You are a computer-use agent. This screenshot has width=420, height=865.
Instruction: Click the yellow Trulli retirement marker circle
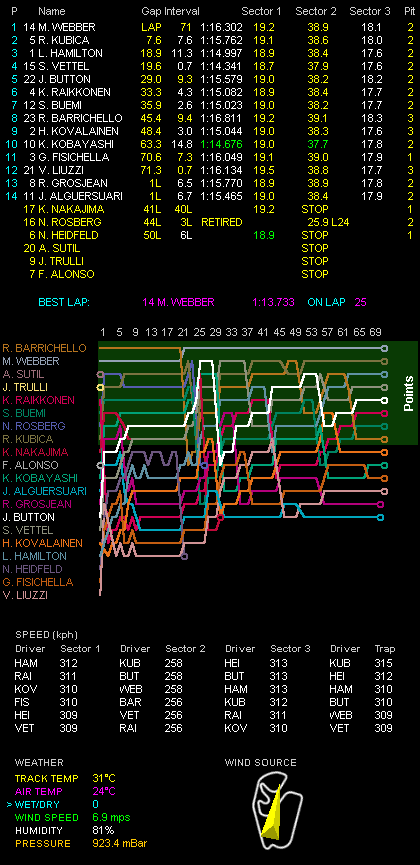click(100, 388)
